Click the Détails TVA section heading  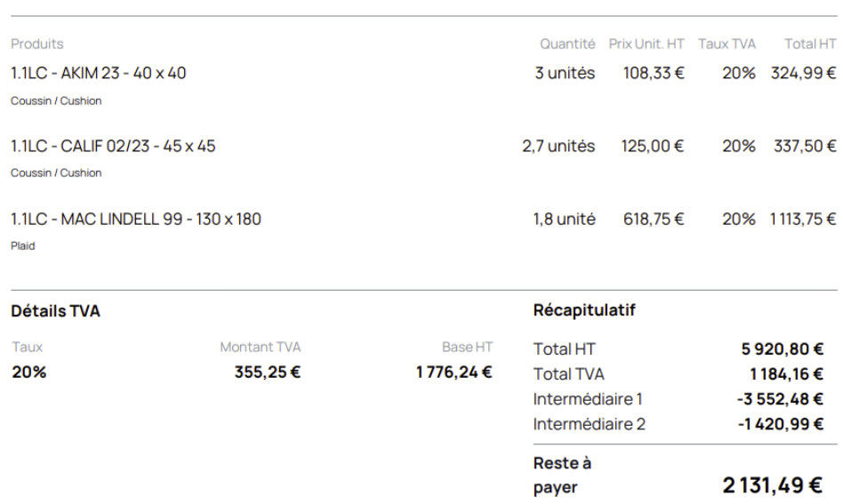[55, 312]
